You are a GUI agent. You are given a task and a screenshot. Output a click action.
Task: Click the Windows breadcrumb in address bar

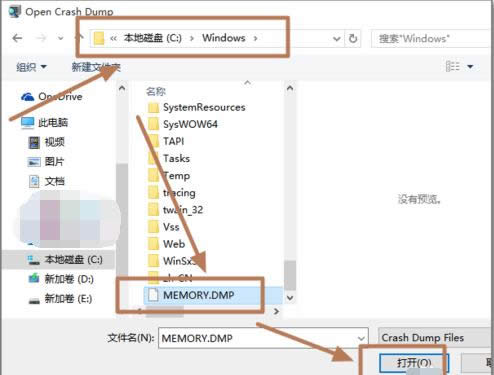(224, 38)
